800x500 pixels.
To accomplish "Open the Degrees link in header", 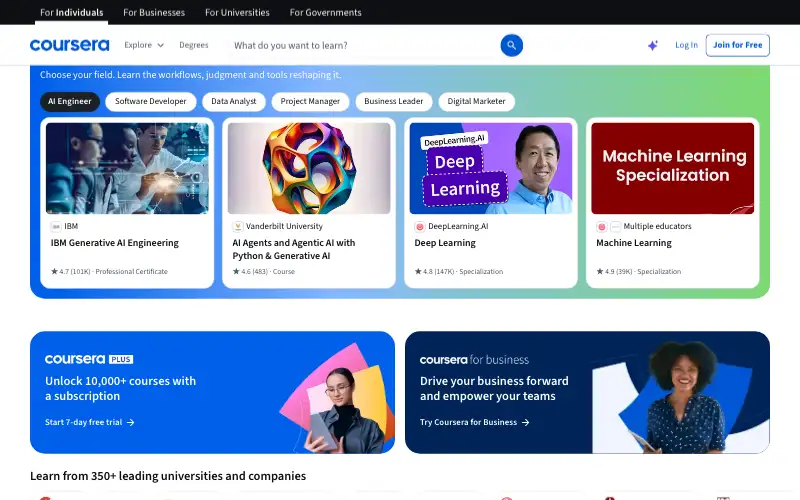I will point(194,45).
